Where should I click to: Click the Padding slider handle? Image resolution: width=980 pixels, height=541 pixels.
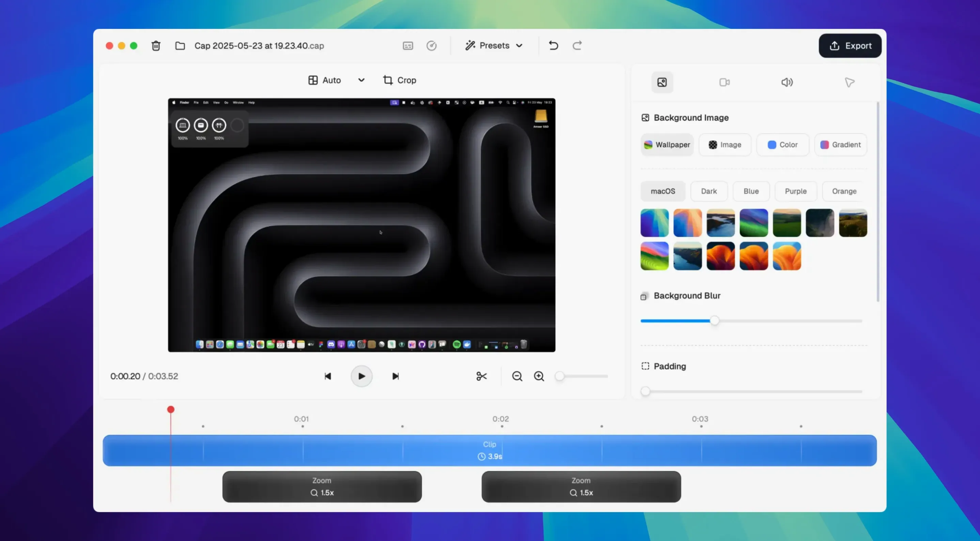(645, 391)
